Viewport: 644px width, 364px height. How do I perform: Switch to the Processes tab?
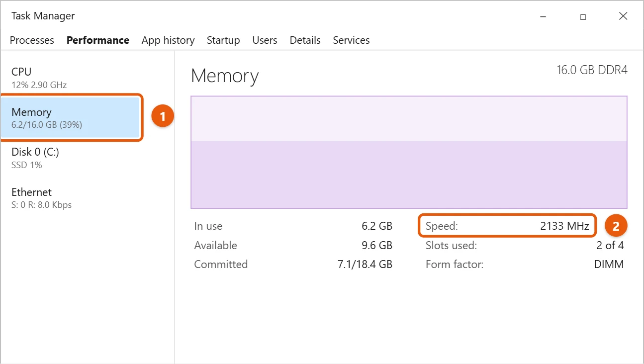32,40
